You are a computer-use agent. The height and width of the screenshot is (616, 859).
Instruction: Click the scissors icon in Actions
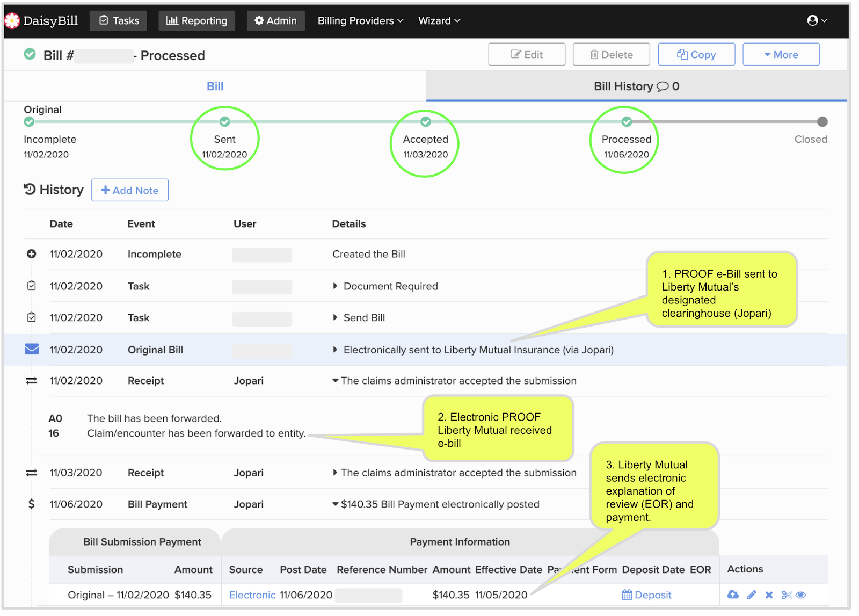787,595
